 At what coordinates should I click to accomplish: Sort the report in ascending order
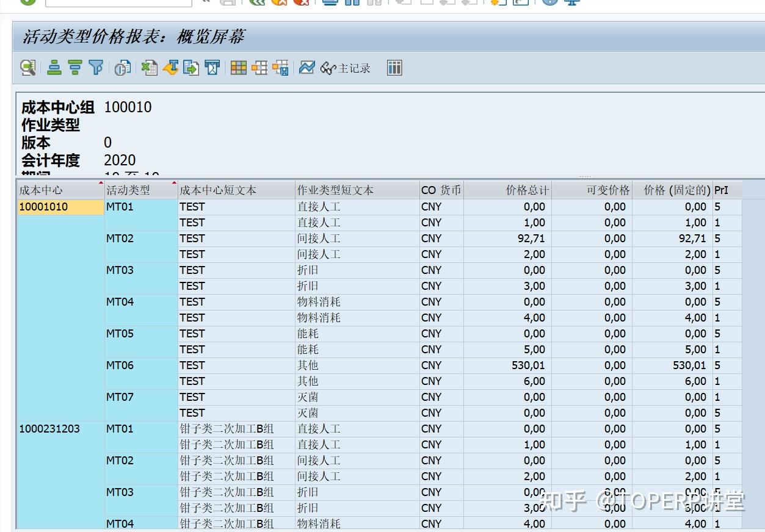(x=54, y=68)
